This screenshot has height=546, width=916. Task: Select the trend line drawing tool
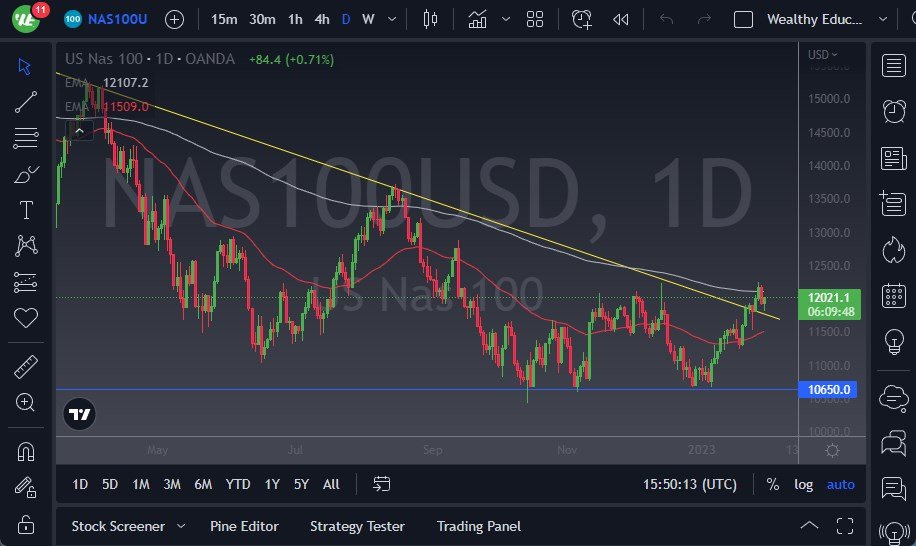[26, 102]
